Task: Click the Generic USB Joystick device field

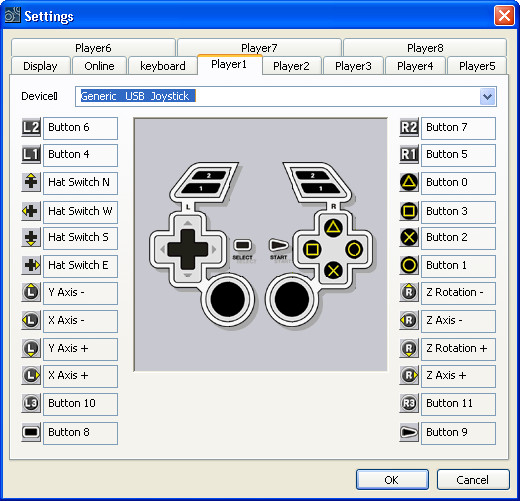Action: tap(286, 97)
